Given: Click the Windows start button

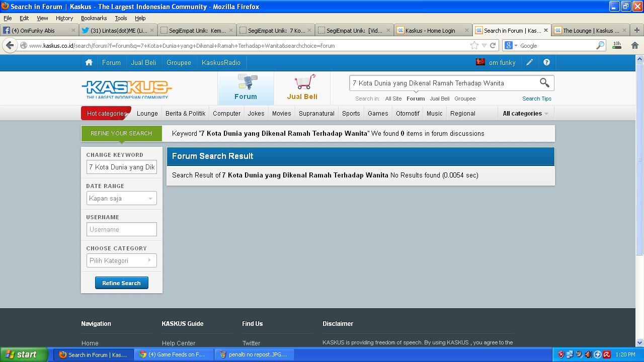Looking at the screenshot, I should point(24,354).
